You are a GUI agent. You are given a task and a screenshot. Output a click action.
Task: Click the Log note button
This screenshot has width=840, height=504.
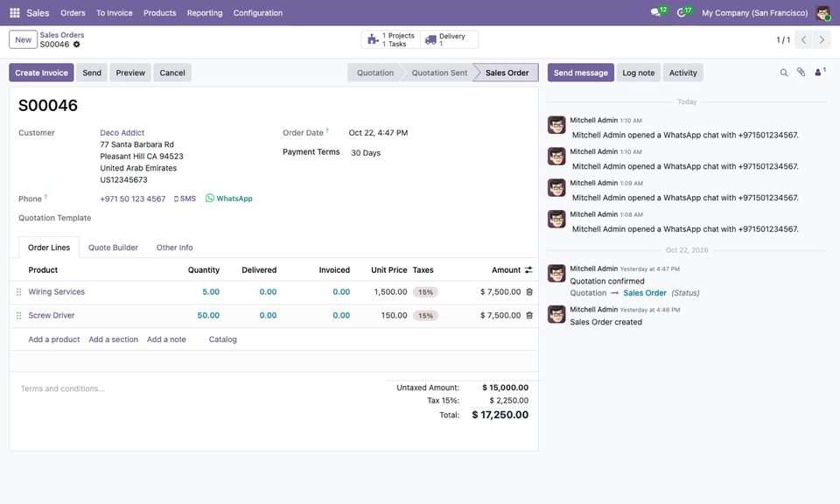[x=638, y=73]
